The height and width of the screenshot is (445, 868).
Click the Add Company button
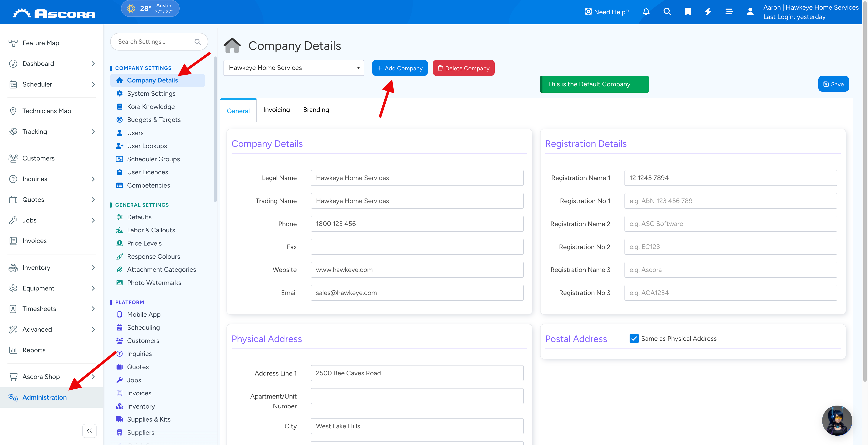click(x=400, y=68)
